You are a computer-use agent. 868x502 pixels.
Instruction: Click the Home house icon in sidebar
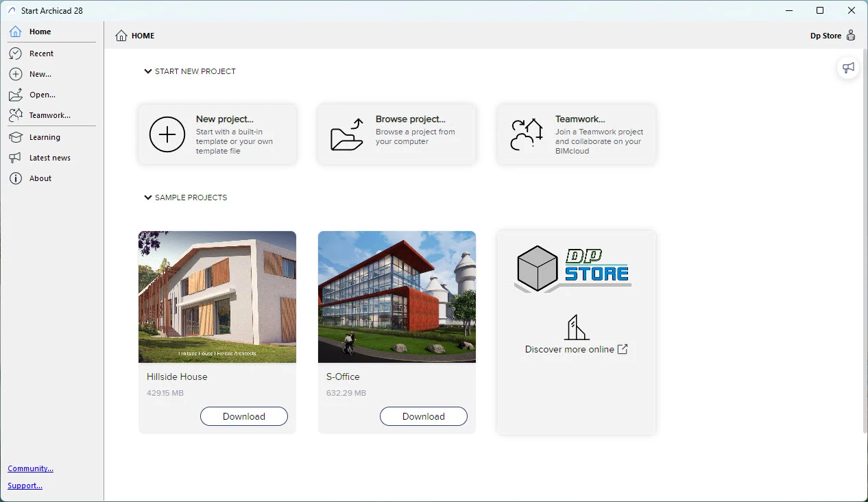click(x=15, y=32)
